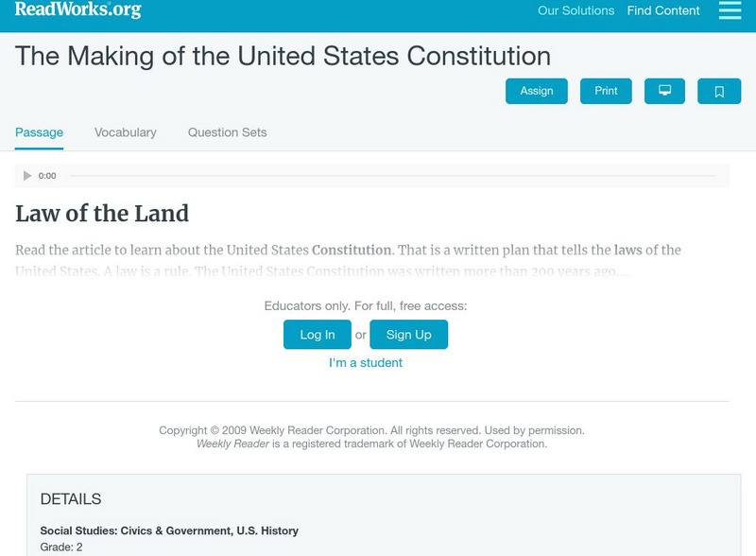756x556 pixels.
Task: Click the Sign Up button
Action: pos(408,335)
